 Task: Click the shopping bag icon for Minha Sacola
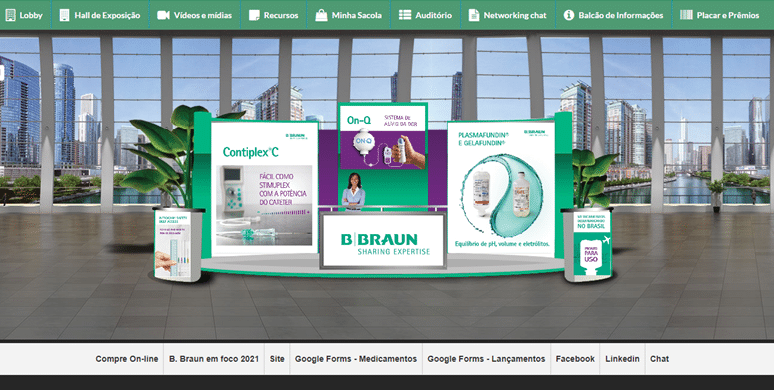[x=321, y=15]
